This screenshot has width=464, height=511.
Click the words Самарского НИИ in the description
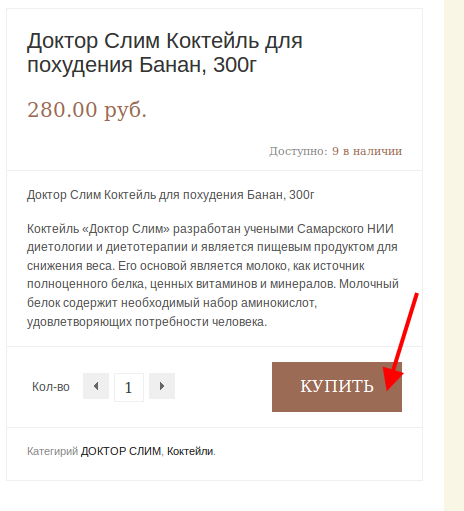(x=345, y=229)
